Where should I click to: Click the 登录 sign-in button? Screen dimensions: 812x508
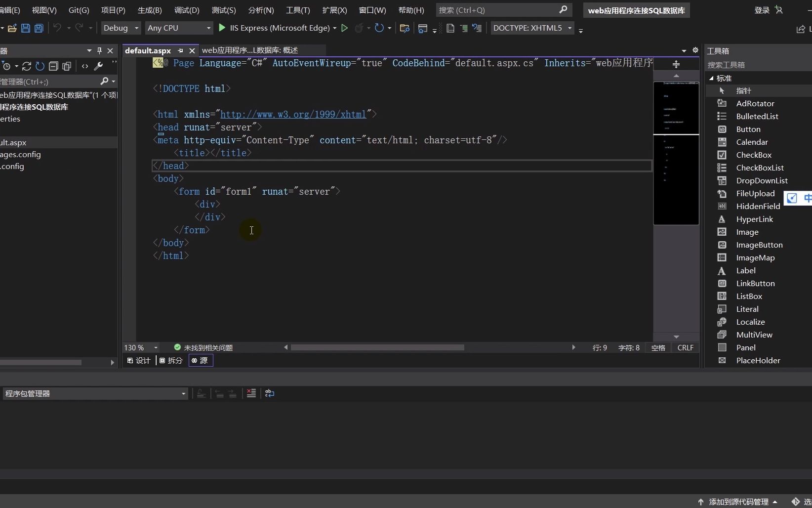tap(762, 10)
